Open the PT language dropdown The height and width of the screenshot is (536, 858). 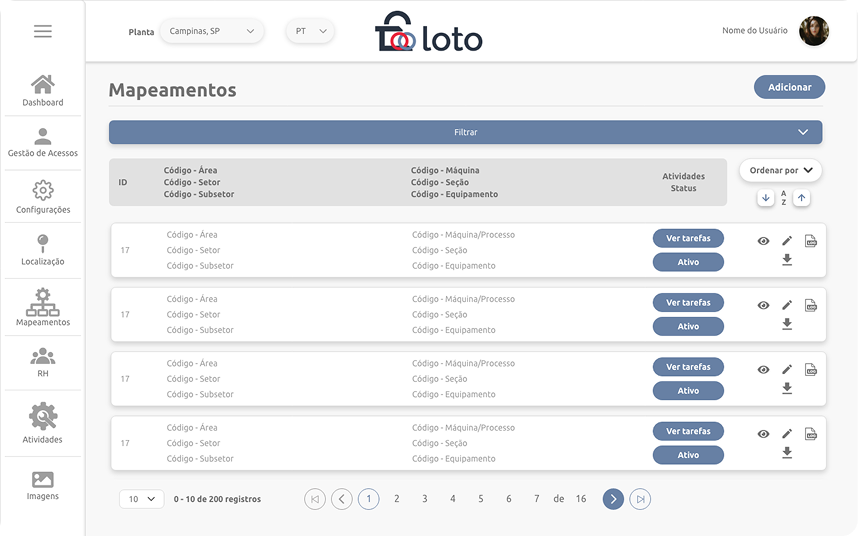pyautogui.click(x=310, y=31)
